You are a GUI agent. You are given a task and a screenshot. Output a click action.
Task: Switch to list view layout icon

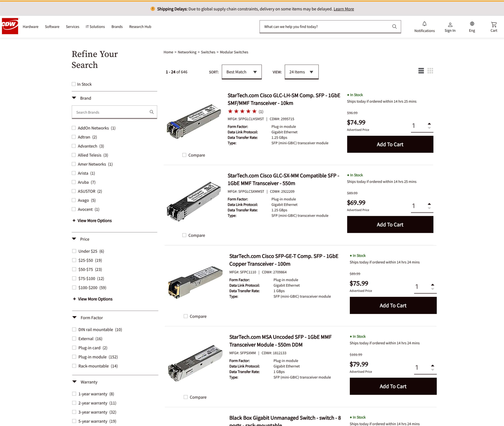421,71
